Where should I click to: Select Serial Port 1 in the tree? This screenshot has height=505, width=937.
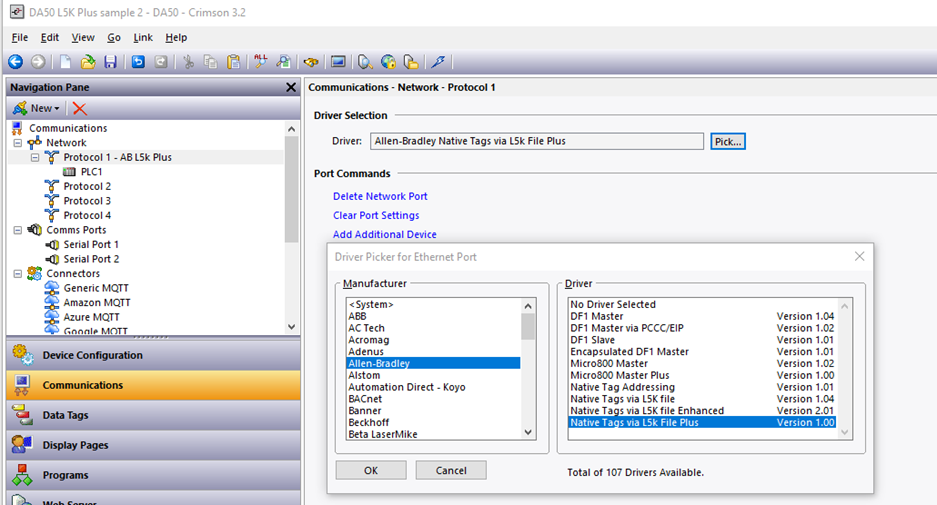91,244
